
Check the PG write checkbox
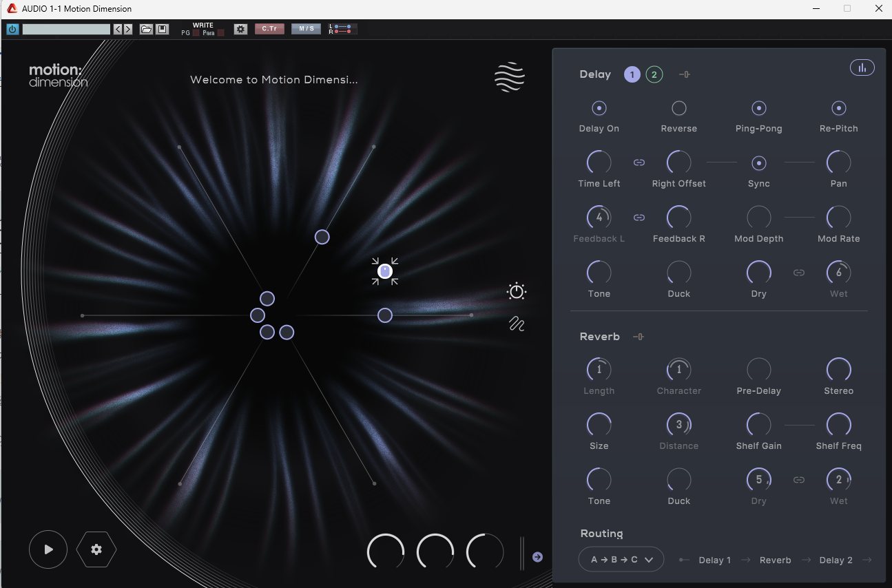[196, 33]
